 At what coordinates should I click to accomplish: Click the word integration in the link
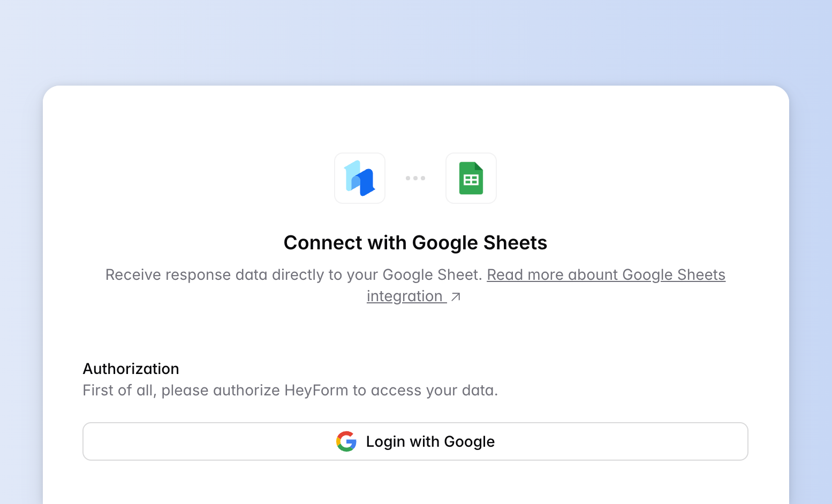tap(406, 296)
